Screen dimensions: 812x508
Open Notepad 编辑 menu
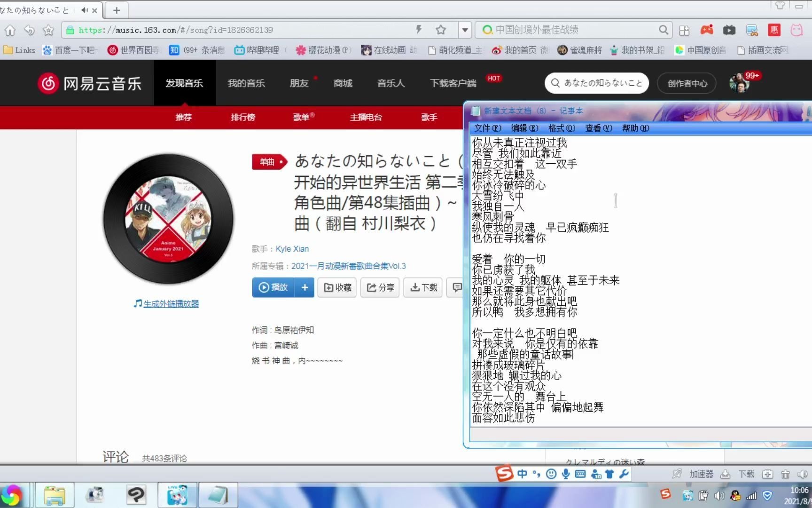525,128
